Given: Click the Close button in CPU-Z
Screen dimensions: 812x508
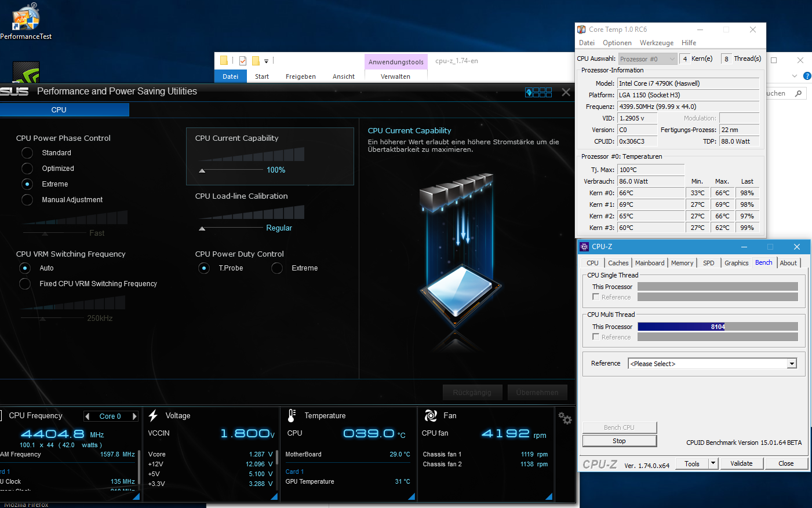Looking at the screenshot, I should (786, 463).
